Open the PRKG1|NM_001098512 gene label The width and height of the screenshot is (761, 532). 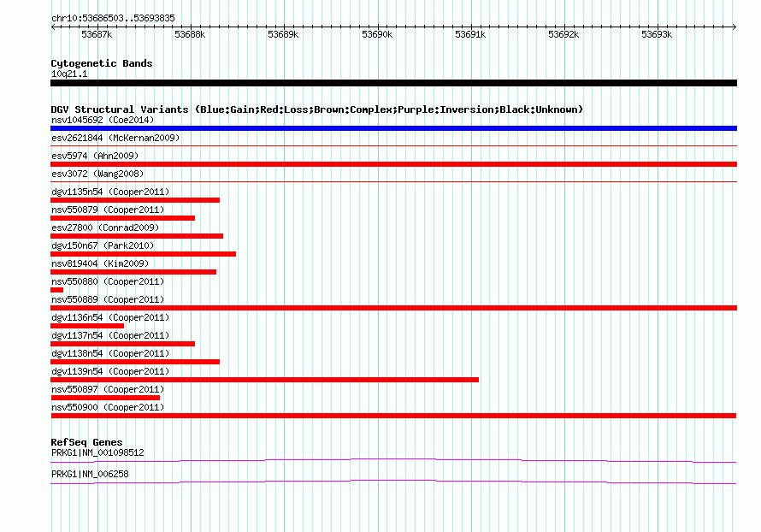tap(97, 452)
